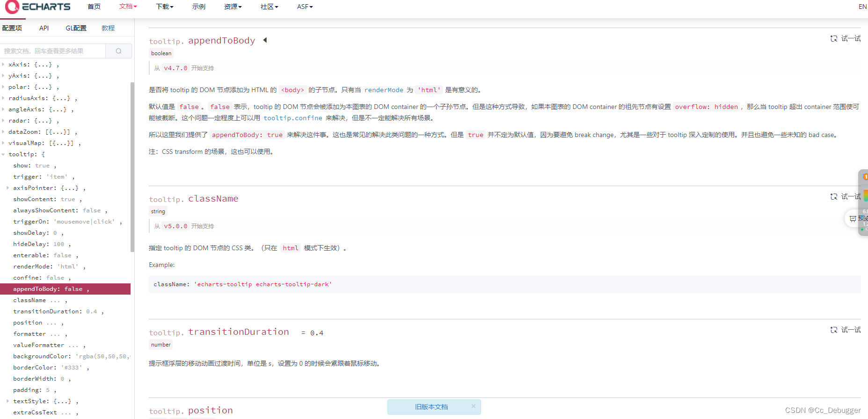The height and width of the screenshot is (419, 868).
Task: Select the API tab
Action: (x=44, y=28)
